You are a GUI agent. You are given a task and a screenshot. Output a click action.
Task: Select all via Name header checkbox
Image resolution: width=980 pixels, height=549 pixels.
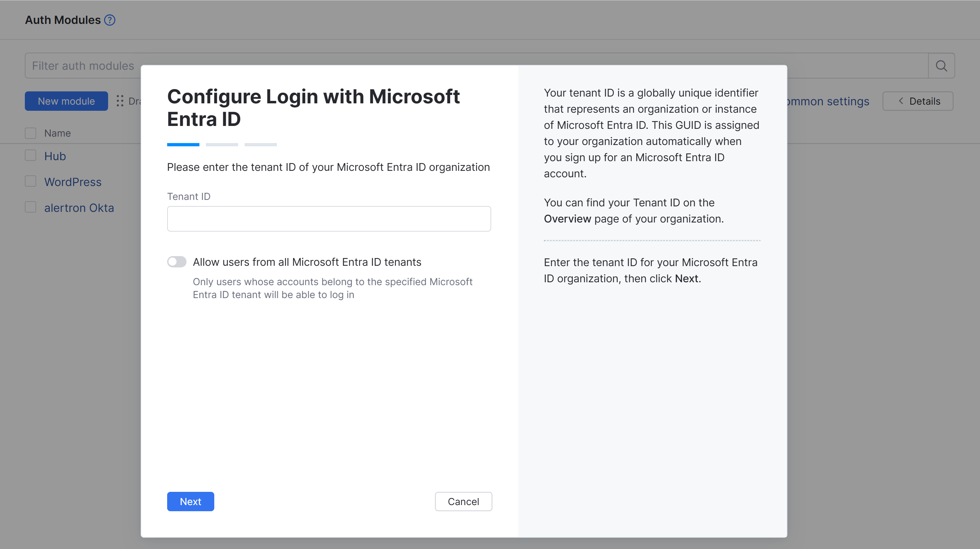pos(30,133)
